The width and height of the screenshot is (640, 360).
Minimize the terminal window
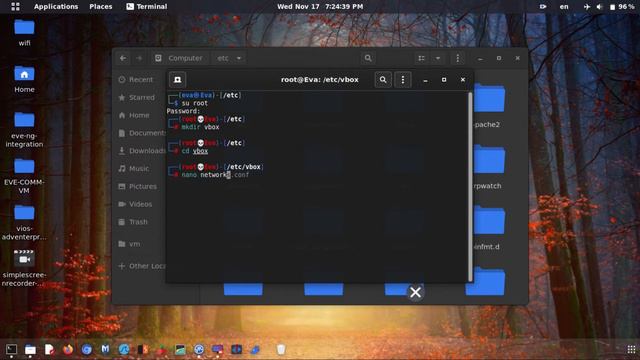[x=425, y=80]
